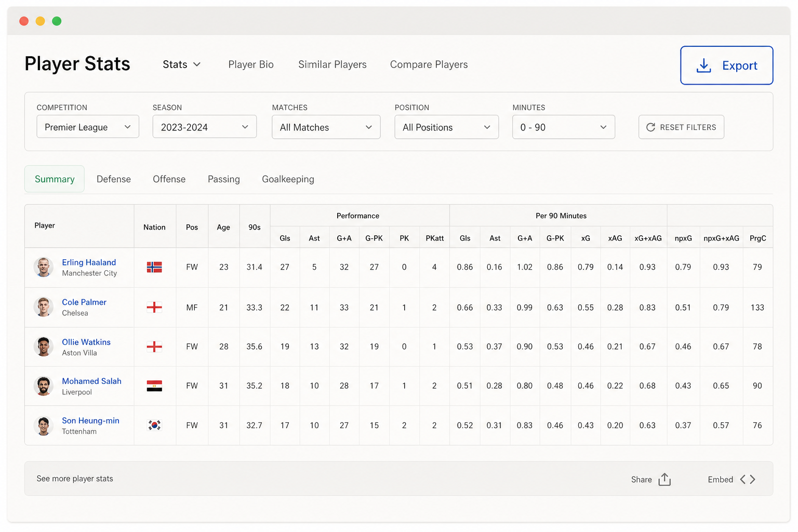Click Cole Palmer's avatar photo

tap(44, 307)
